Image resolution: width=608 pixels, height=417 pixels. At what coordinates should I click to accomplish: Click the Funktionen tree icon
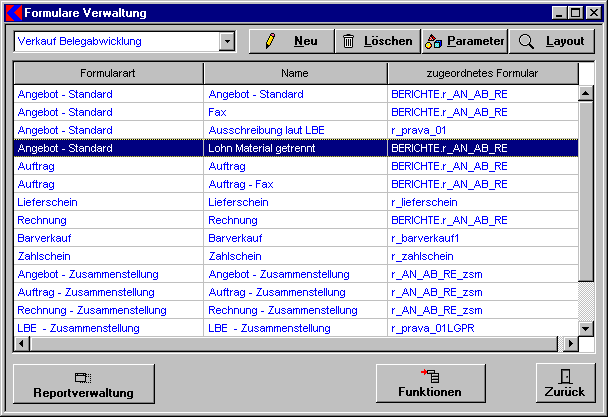coord(430,376)
